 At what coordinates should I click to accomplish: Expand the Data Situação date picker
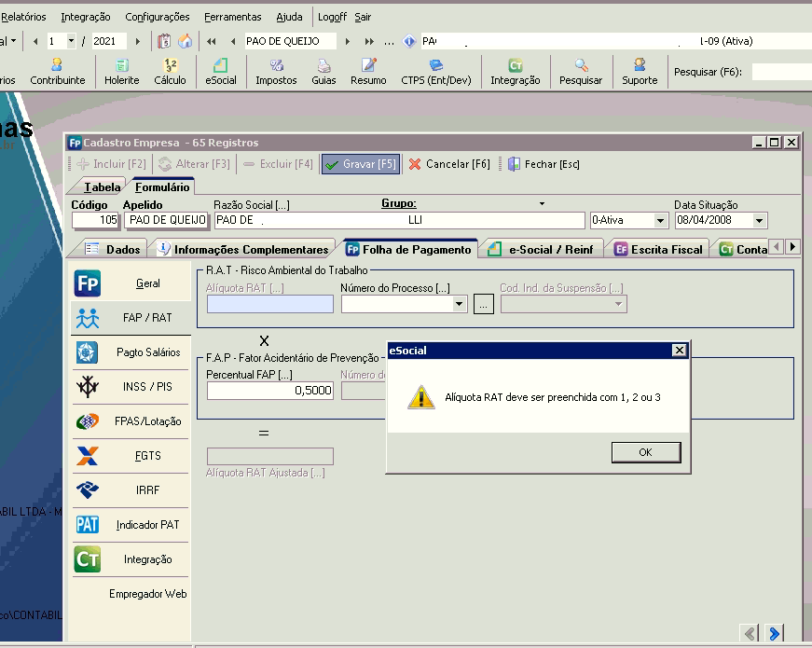[x=759, y=221]
